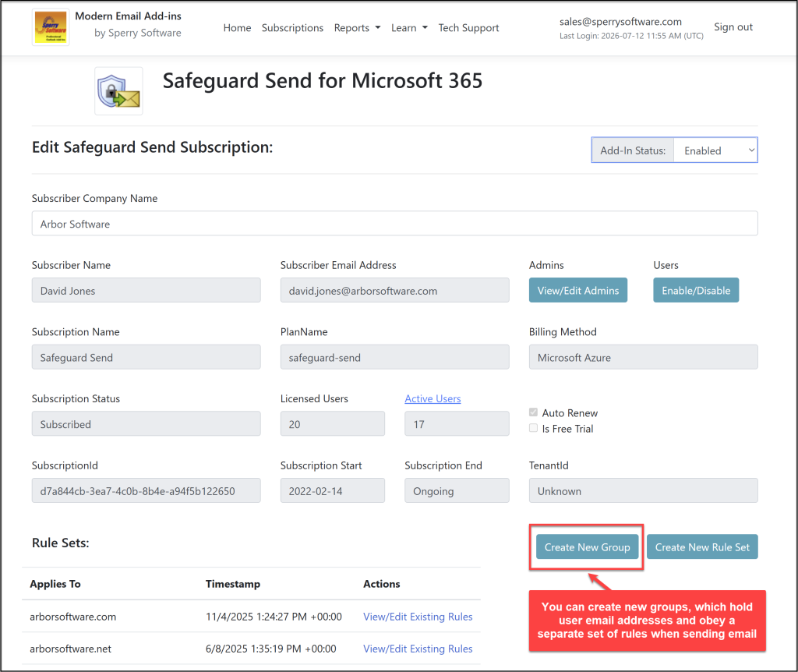Screen dimensions: 798x672
Task: Click the Licensed Users field
Action: (x=332, y=423)
